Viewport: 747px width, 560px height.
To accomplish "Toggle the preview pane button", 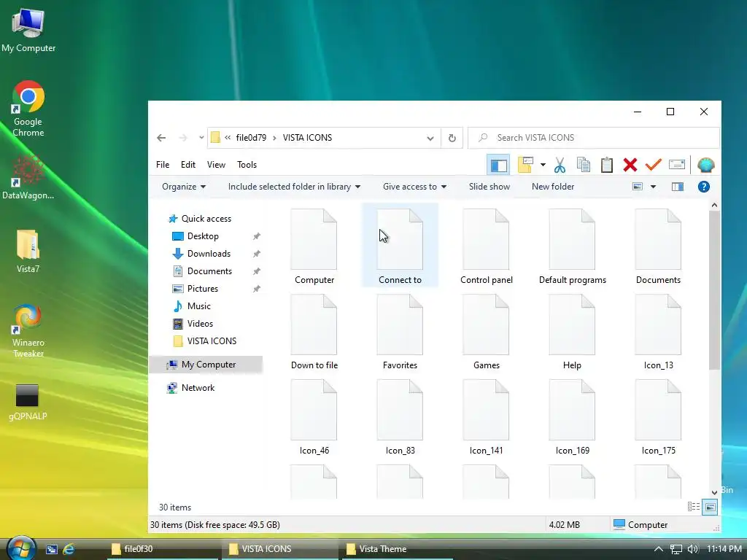I will click(x=678, y=187).
